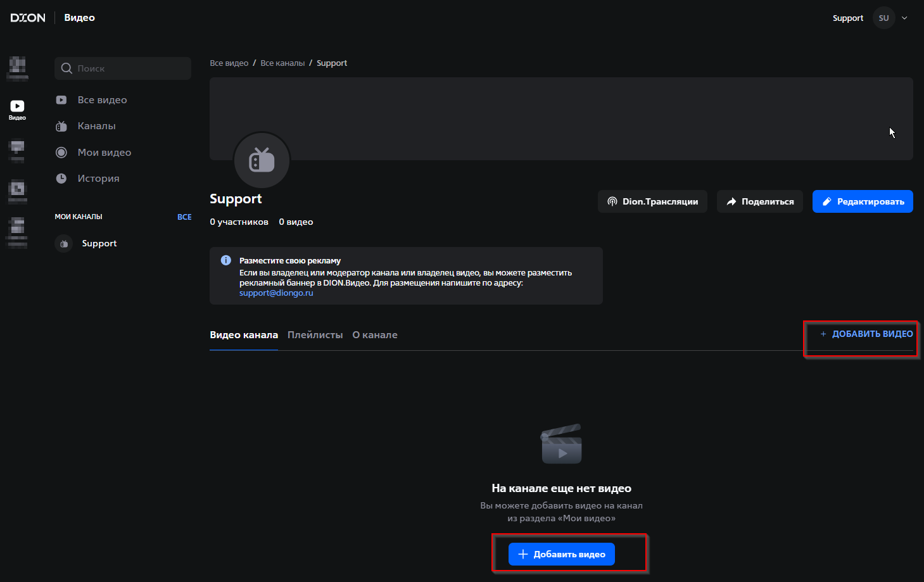This screenshot has width=924, height=582.
Task: Open the Video section in left rail
Action: coord(17,109)
